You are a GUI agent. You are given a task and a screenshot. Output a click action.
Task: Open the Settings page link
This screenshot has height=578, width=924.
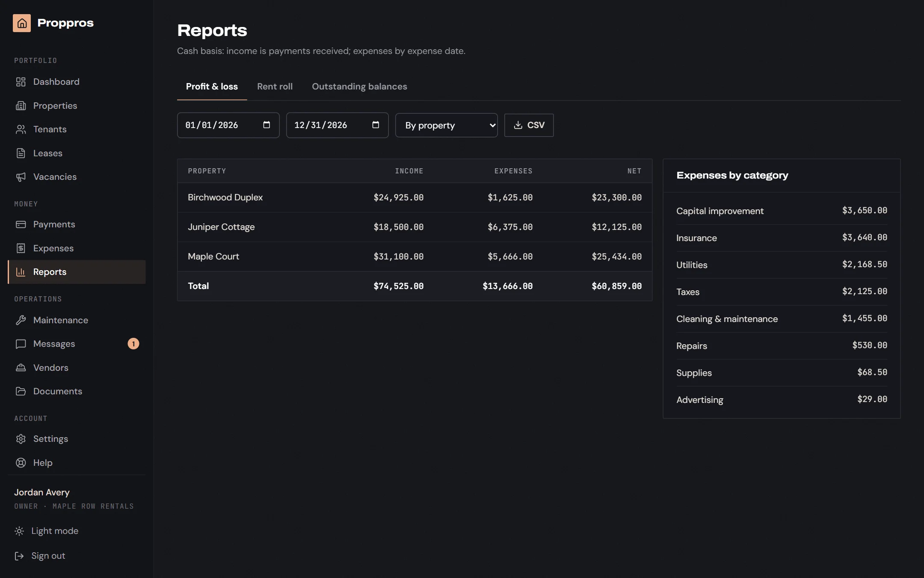pos(77,439)
